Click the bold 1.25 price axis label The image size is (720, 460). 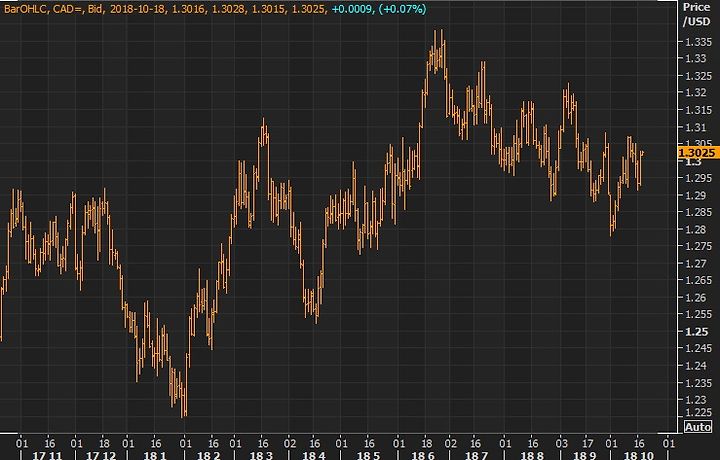click(696, 331)
